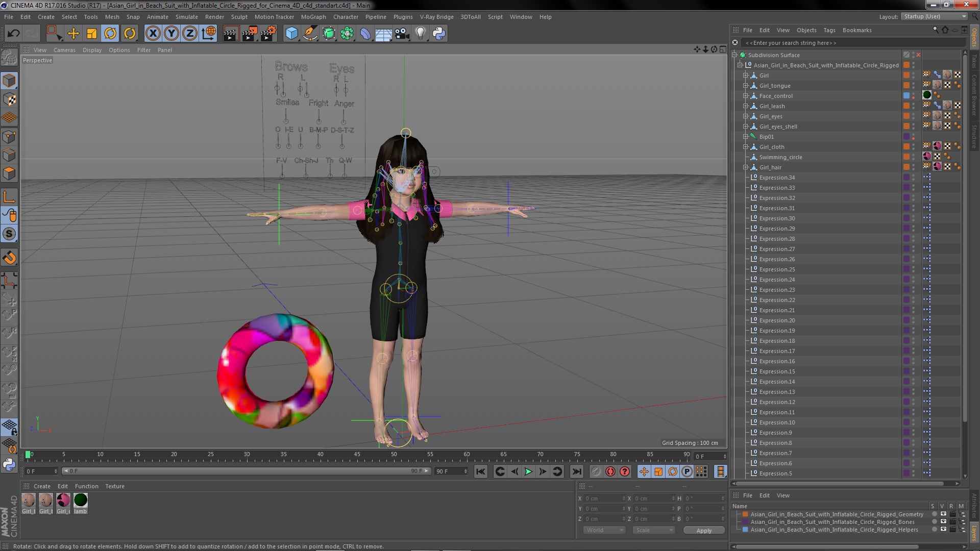Open Edit Render Settings gear clapper icon
This screenshot has width=980, height=551.
tap(268, 34)
